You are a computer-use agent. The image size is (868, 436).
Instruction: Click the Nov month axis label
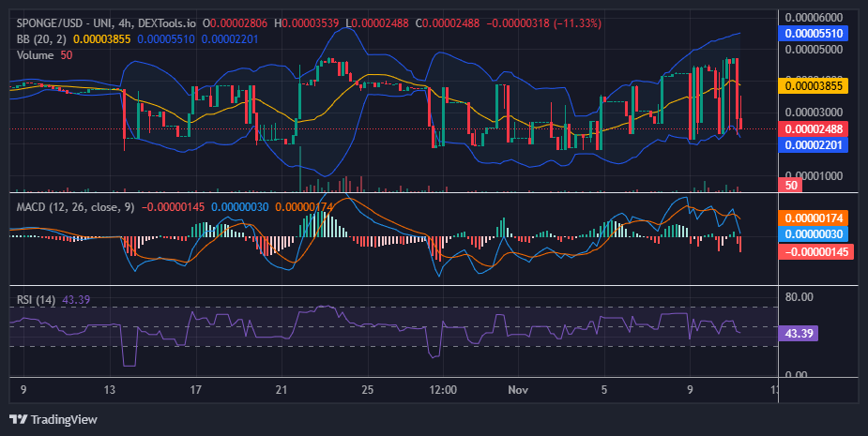[518, 389]
